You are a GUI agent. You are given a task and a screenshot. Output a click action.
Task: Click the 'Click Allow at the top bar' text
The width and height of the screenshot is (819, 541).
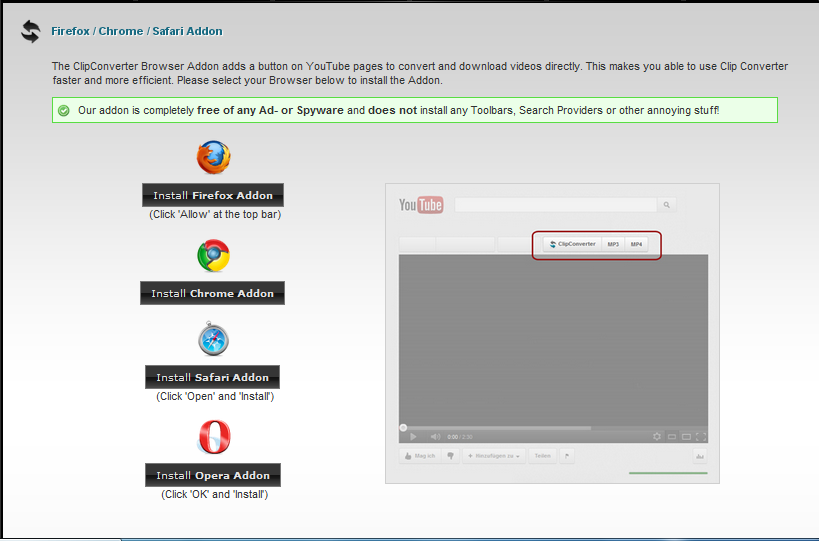(215, 215)
